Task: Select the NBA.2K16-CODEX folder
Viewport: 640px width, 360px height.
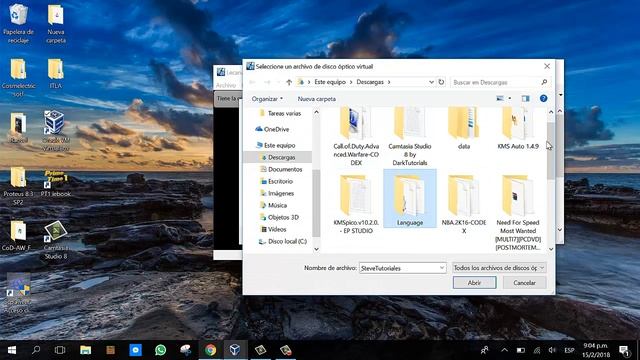Action: 464,204
